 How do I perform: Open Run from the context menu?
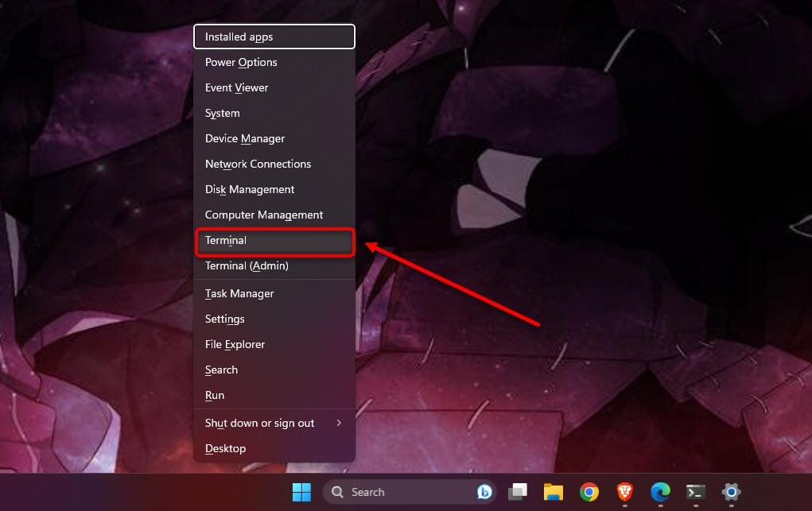click(x=274, y=395)
